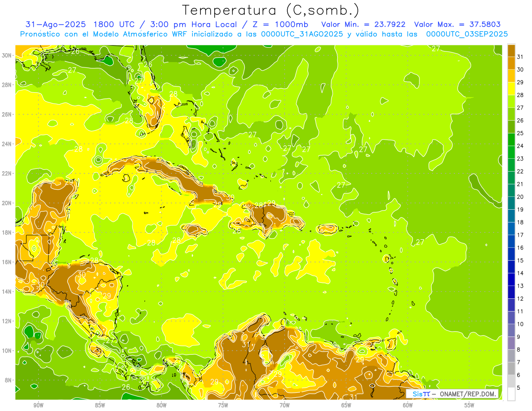The image size is (532, 411).
Task: Click the "90W" longitude axis label
Action: (38, 405)
